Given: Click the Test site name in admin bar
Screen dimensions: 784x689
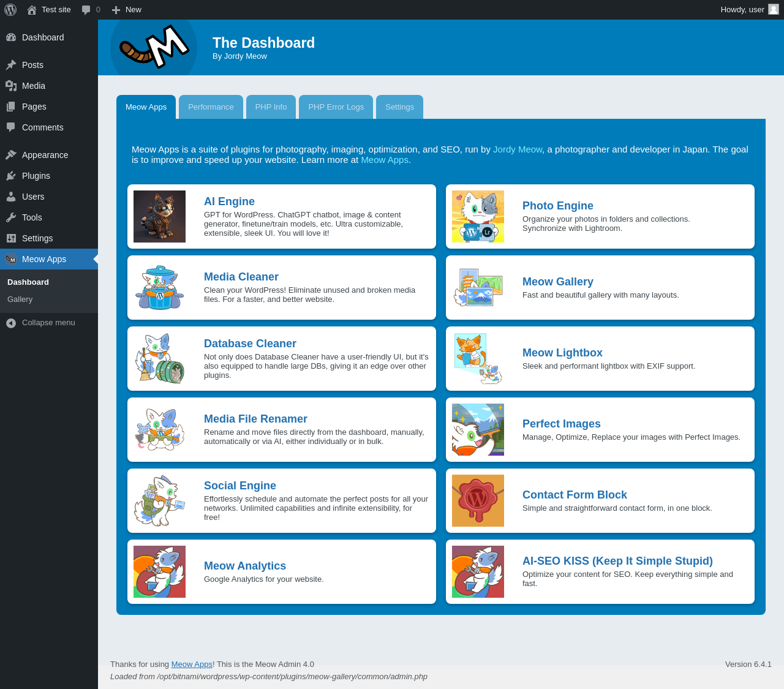Looking at the screenshot, I should click(56, 10).
